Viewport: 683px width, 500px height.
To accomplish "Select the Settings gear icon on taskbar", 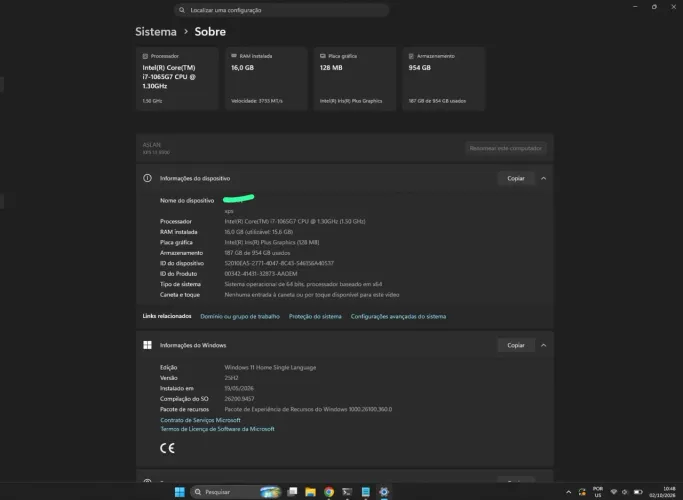I will [384, 492].
